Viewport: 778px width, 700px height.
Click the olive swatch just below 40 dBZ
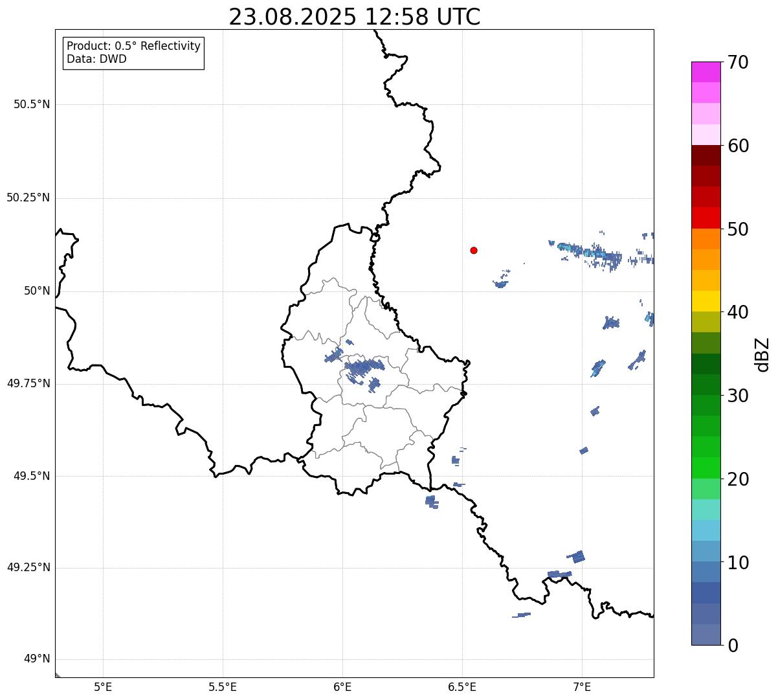[706, 322]
